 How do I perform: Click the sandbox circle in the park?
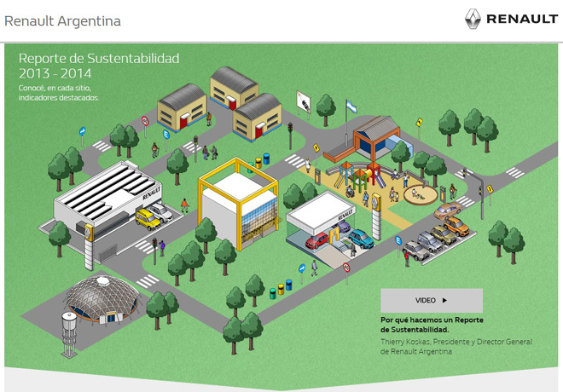[416, 193]
